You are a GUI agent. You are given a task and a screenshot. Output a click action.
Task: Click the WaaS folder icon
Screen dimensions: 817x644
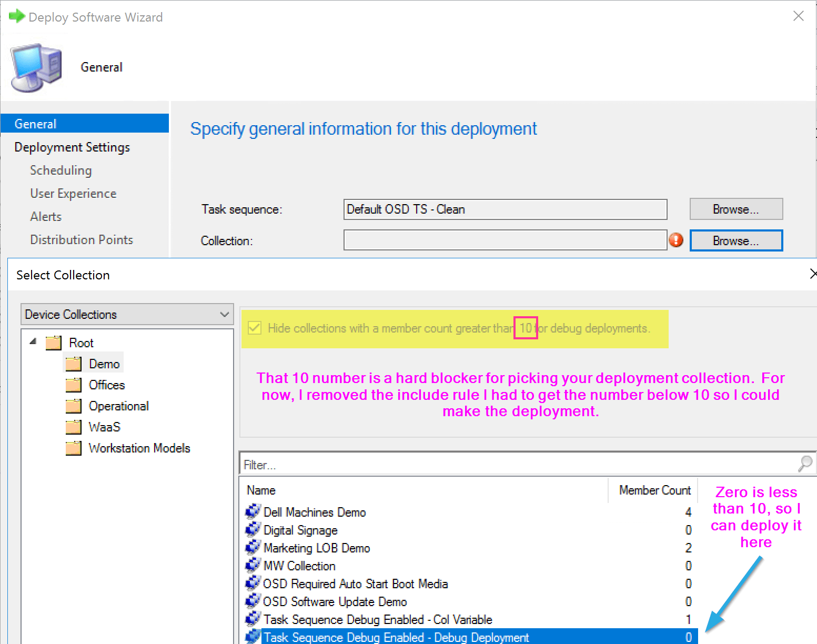coord(74,427)
